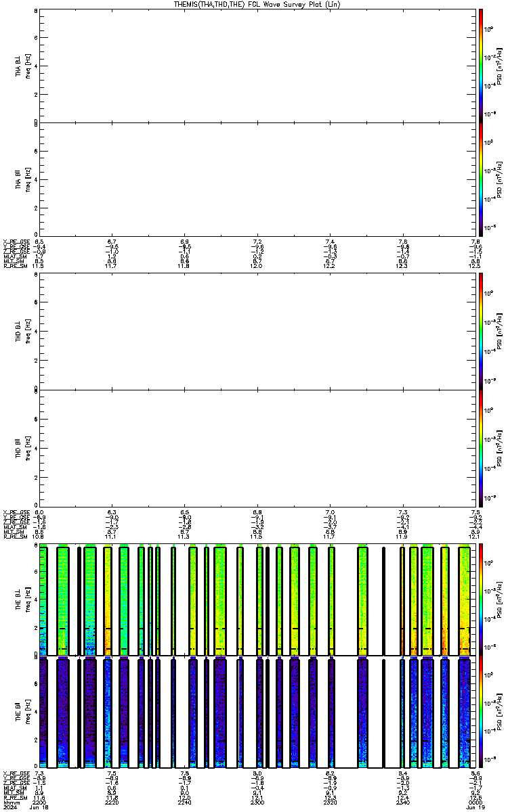Click the 2300 time tick label
The height and width of the screenshot is (812, 508).
click(x=258, y=803)
